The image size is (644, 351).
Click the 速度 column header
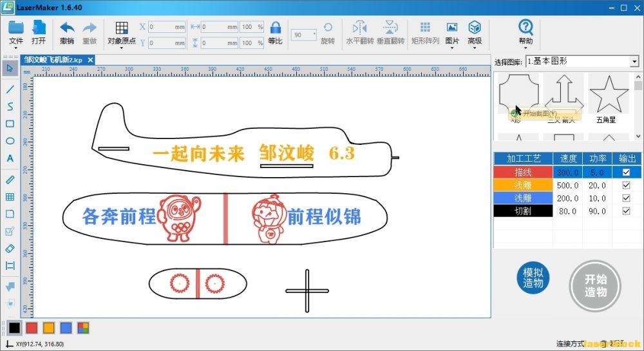[x=567, y=158]
